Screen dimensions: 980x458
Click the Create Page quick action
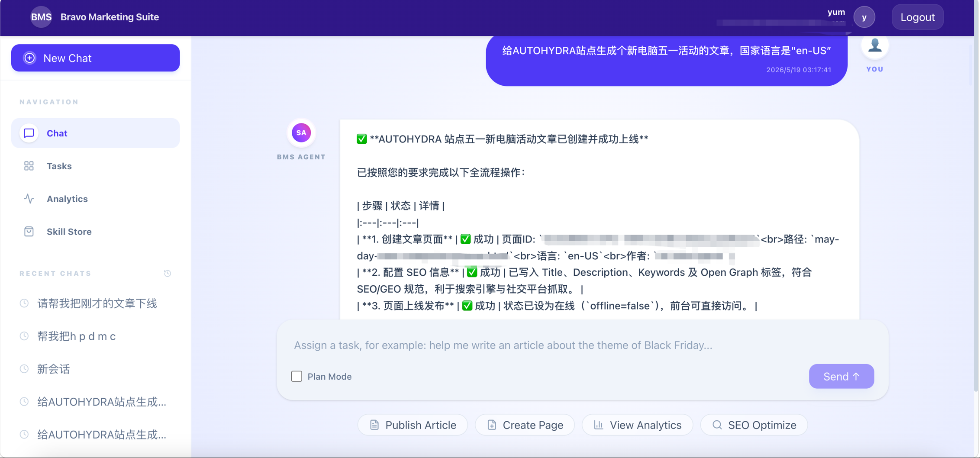[x=525, y=425]
